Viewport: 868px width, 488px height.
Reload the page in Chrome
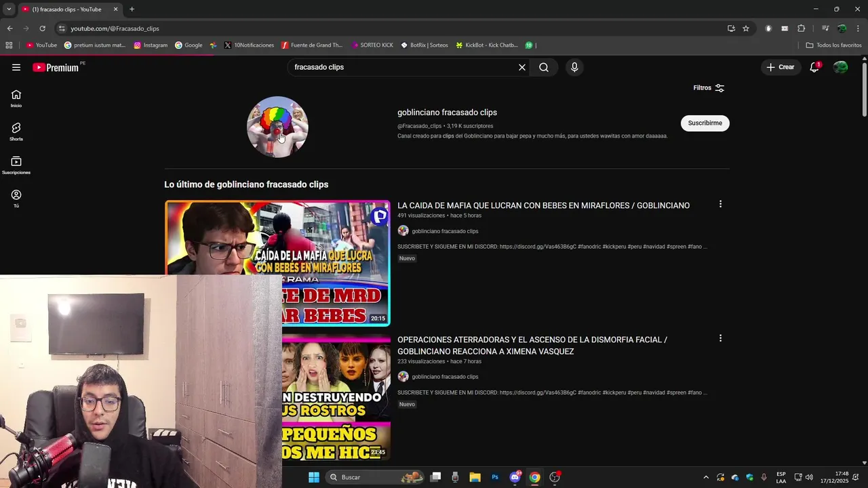42,28
